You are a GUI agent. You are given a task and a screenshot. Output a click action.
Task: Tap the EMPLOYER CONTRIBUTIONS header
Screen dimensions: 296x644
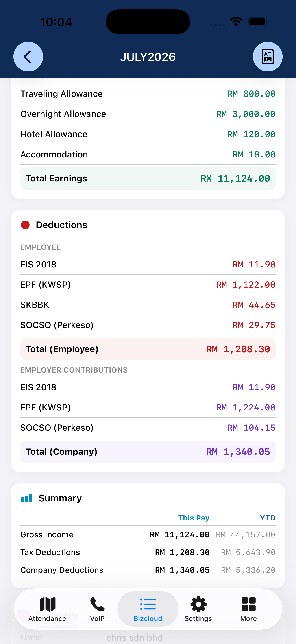pyautogui.click(x=74, y=370)
